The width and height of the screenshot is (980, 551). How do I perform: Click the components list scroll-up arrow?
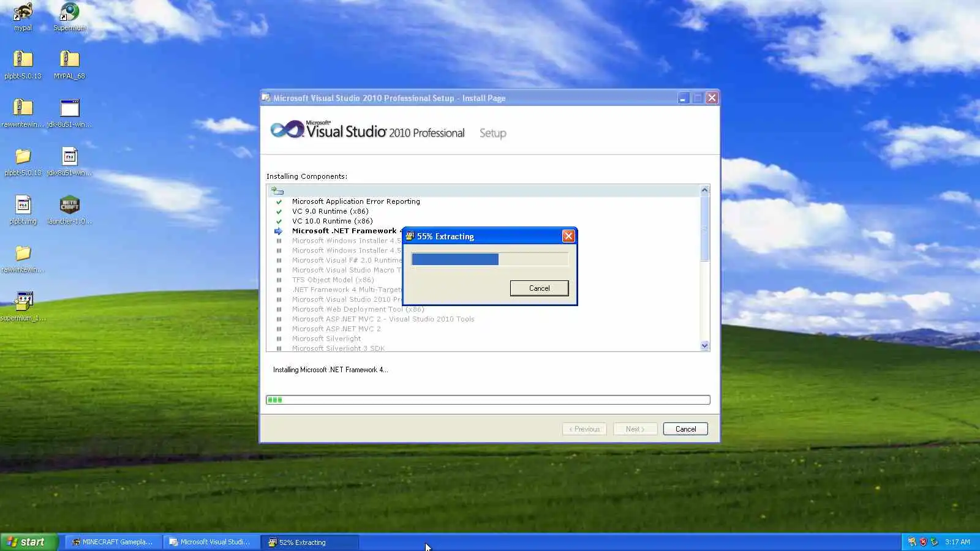coord(704,190)
